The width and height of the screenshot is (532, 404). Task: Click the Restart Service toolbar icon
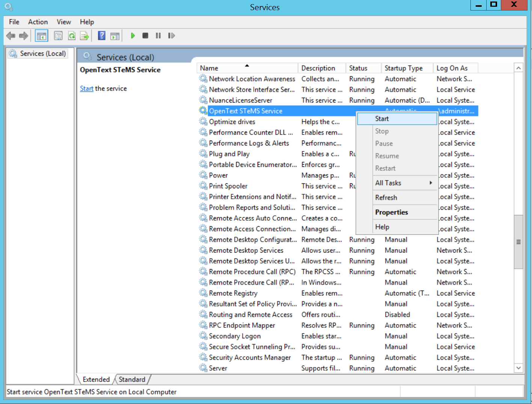[171, 36]
